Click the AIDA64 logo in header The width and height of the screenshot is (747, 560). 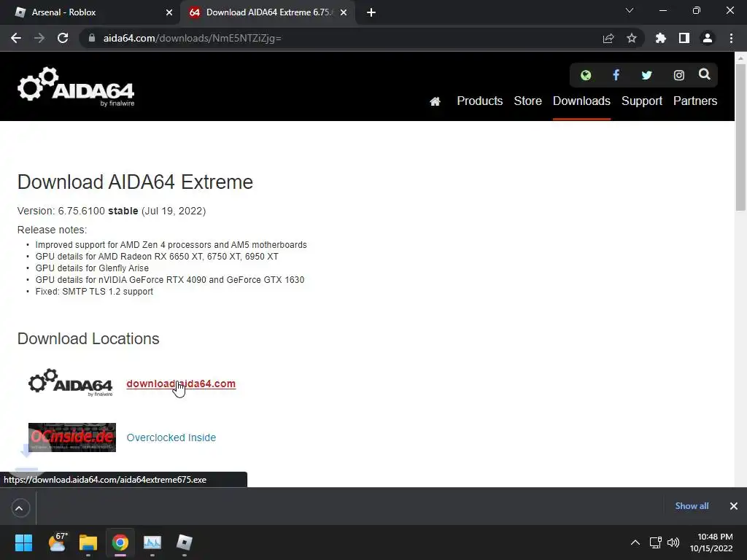(76, 86)
